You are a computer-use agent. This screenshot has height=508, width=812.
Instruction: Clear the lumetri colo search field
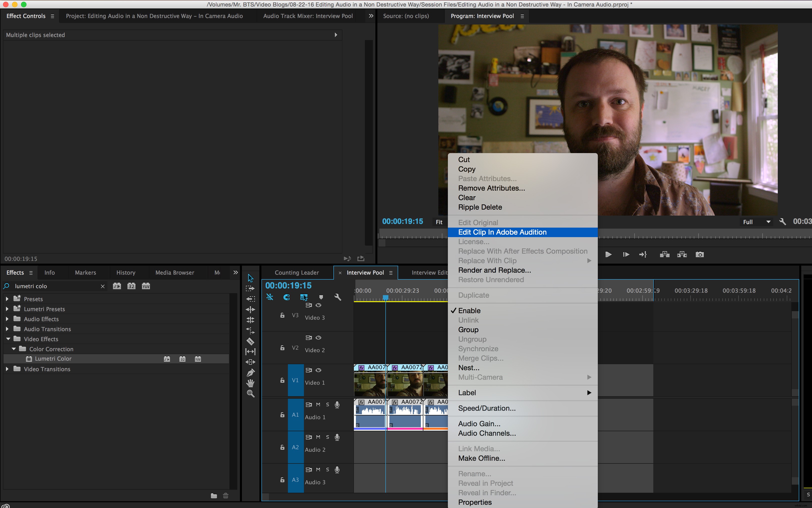(103, 286)
